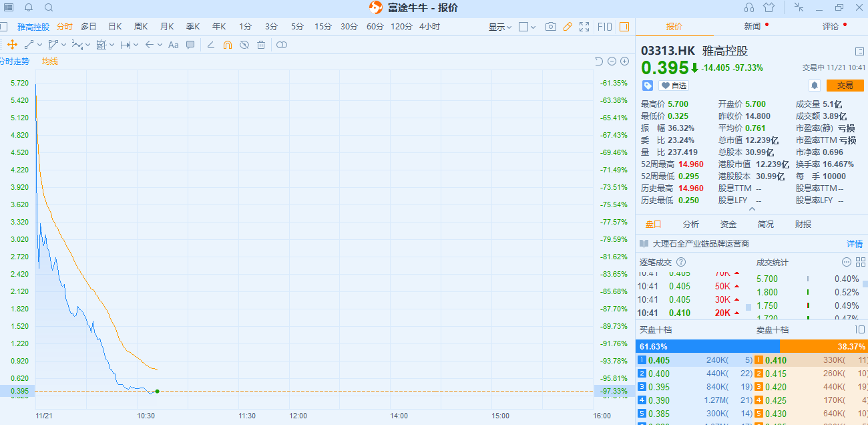
Task: Toggle the drawing pencil toolbar
Action: pos(568,27)
